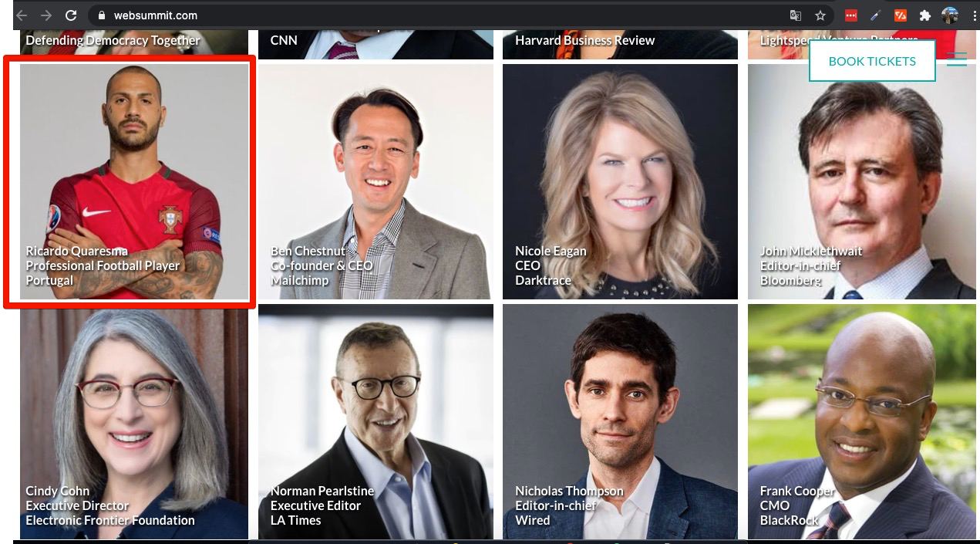
Task: Click the browser forward arrow
Action: [46, 15]
